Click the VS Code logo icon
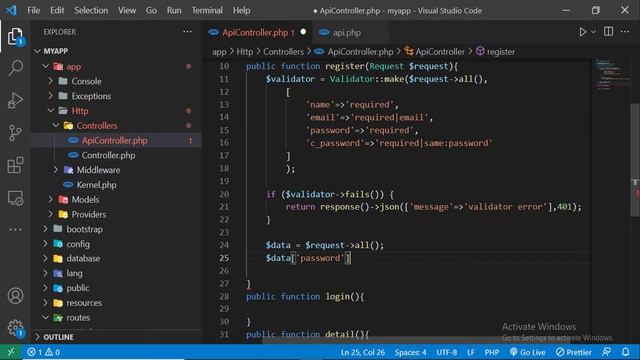640x360 pixels. pos(11,10)
